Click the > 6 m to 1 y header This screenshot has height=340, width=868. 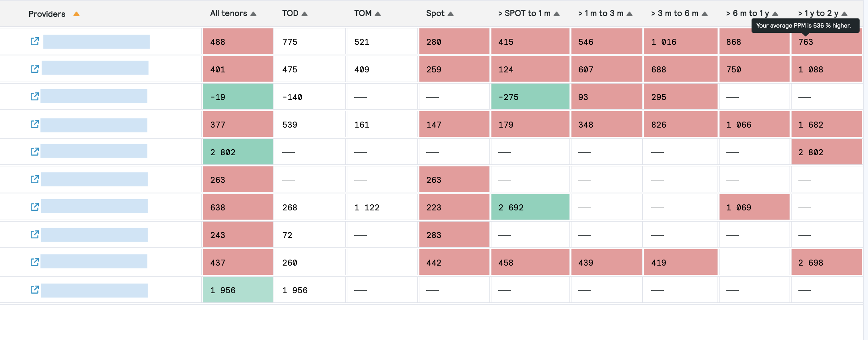[x=748, y=13]
